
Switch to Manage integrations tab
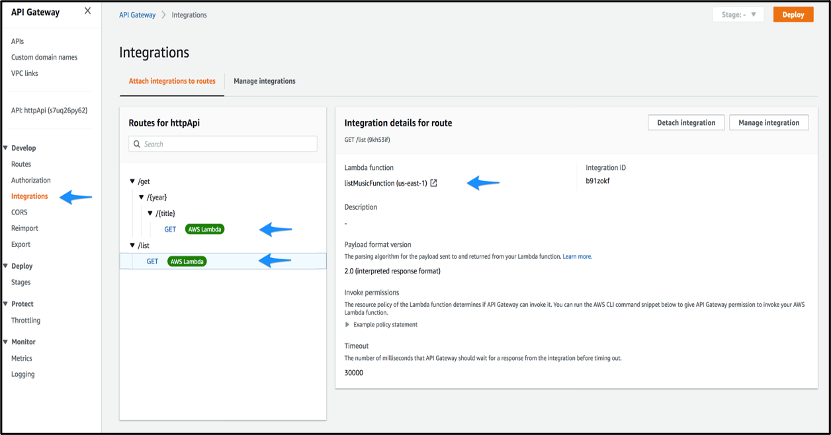pyautogui.click(x=264, y=81)
